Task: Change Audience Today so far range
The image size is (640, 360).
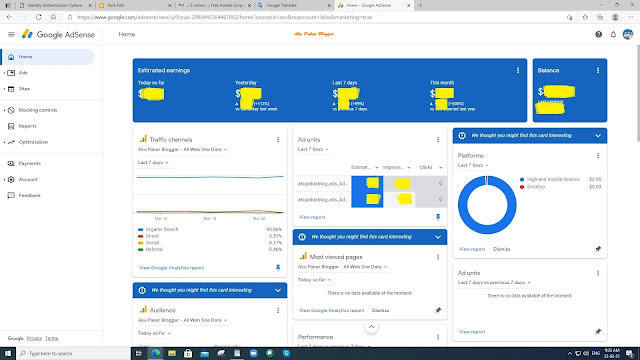Action: pos(154,333)
